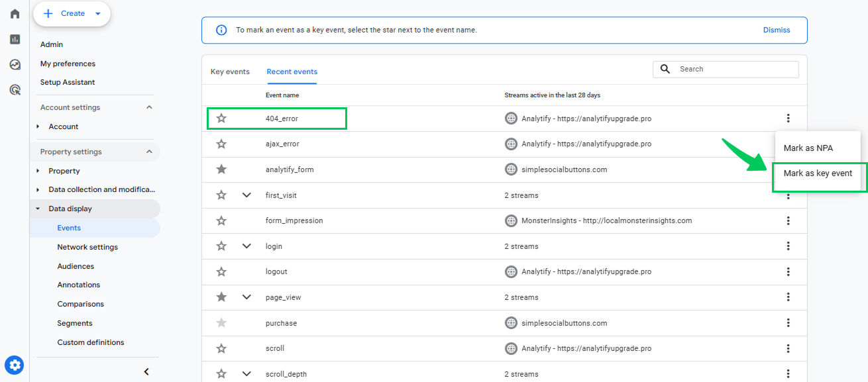Image resolution: width=868 pixels, height=382 pixels.
Task: Expand the page_view streams chevron
Action: pyautogui.click(x=246, y=297)
